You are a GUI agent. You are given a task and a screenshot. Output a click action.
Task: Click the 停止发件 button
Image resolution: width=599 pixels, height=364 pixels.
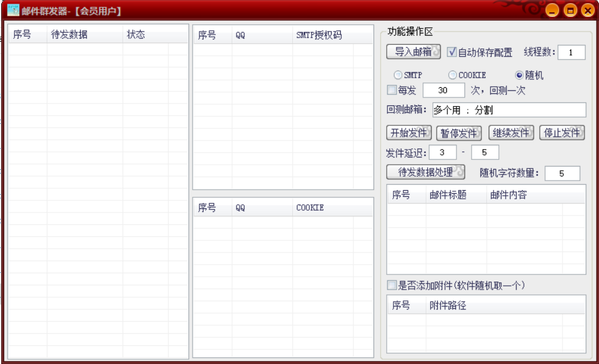coord(561,133)
